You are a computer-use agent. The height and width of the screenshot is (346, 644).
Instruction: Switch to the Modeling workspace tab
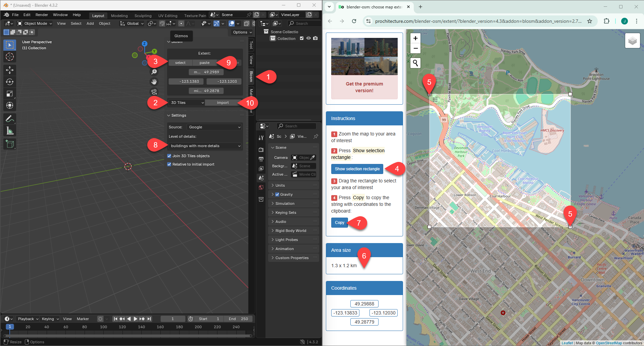pos(119,16)
